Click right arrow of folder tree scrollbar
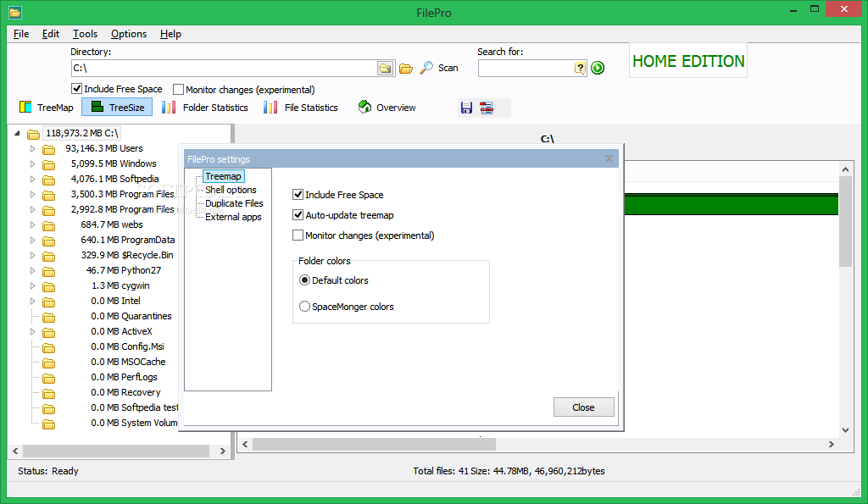 (223, 451)
